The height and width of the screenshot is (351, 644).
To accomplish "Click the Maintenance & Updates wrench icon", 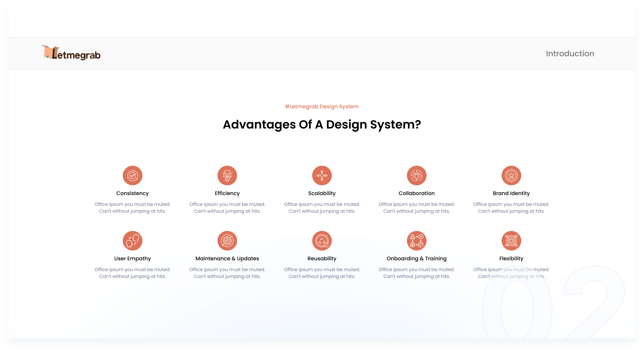I will (227, 241).
